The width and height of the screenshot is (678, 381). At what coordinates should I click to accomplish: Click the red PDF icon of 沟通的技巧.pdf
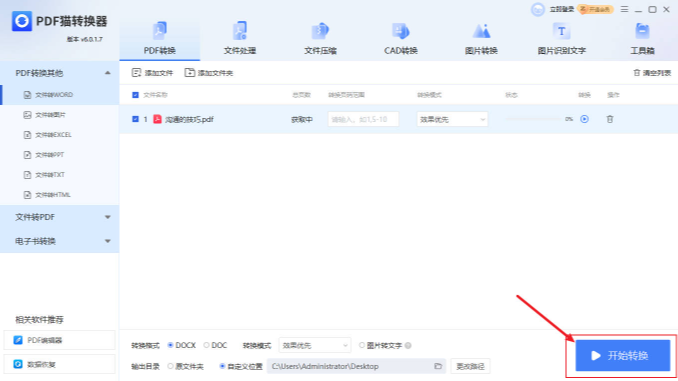coord(157,119)
